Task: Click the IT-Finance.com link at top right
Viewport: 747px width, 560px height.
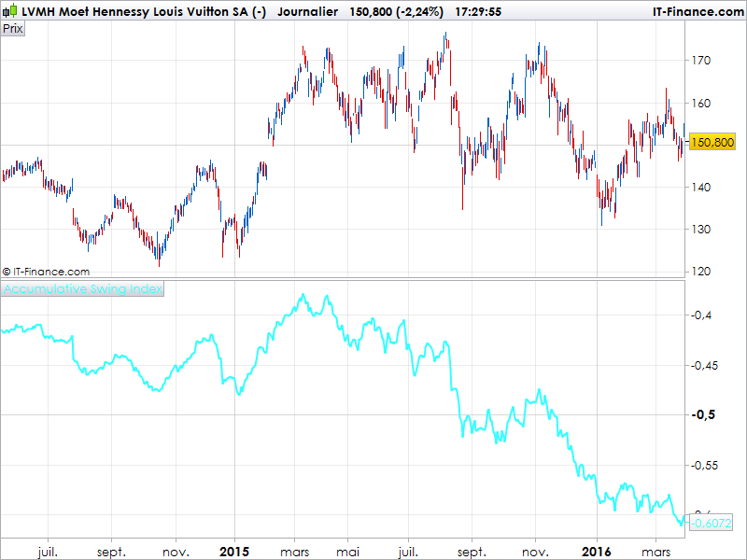Action: click(698, 11)
